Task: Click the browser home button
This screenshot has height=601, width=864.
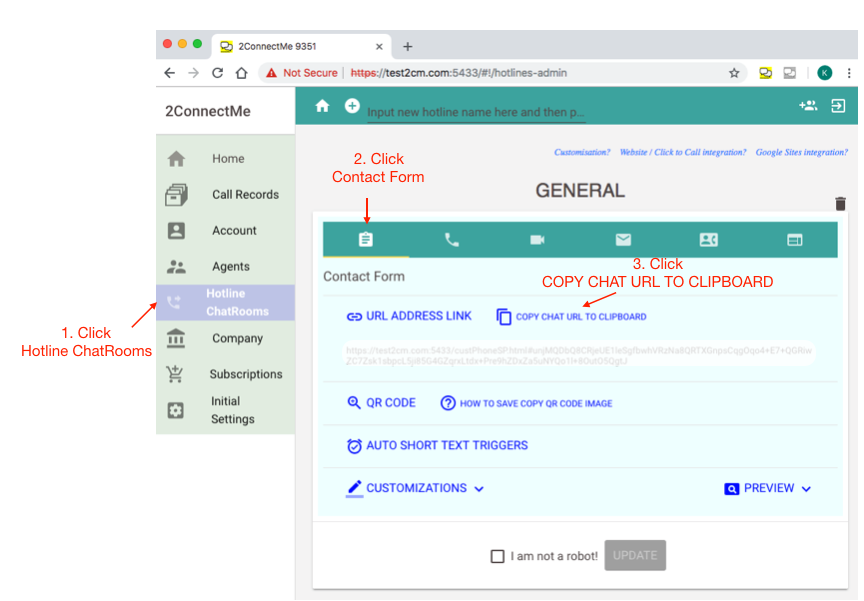Action: point(241,73)
